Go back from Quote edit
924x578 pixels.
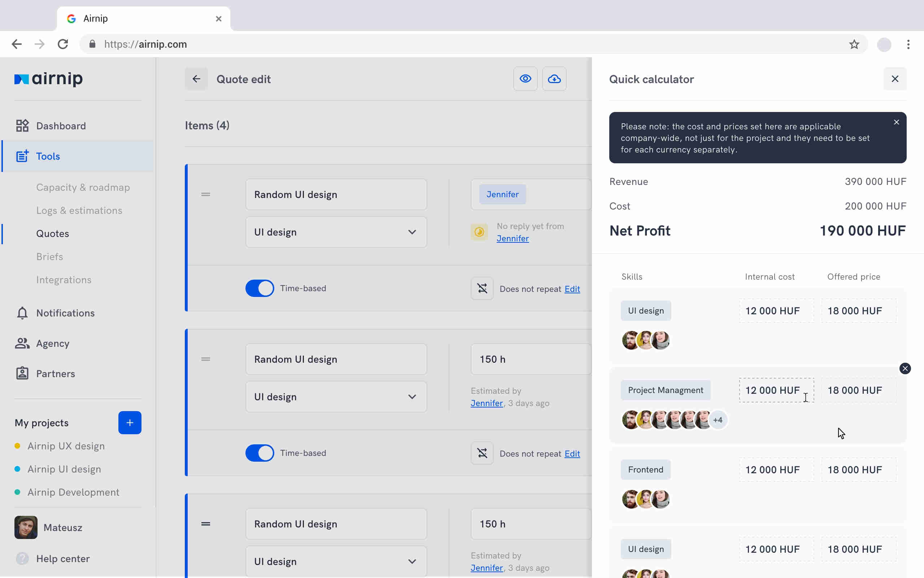(196, 79)
